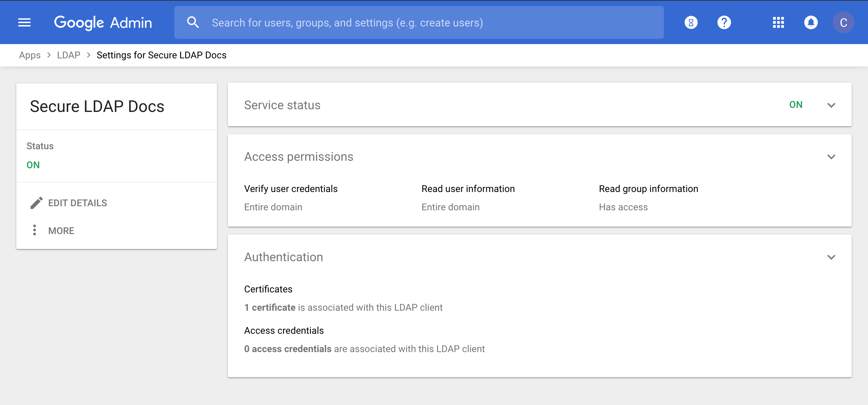This screenshot has width=868, height=405.
Task: Open the account avatar C
Action: click(x=843, y=23)
